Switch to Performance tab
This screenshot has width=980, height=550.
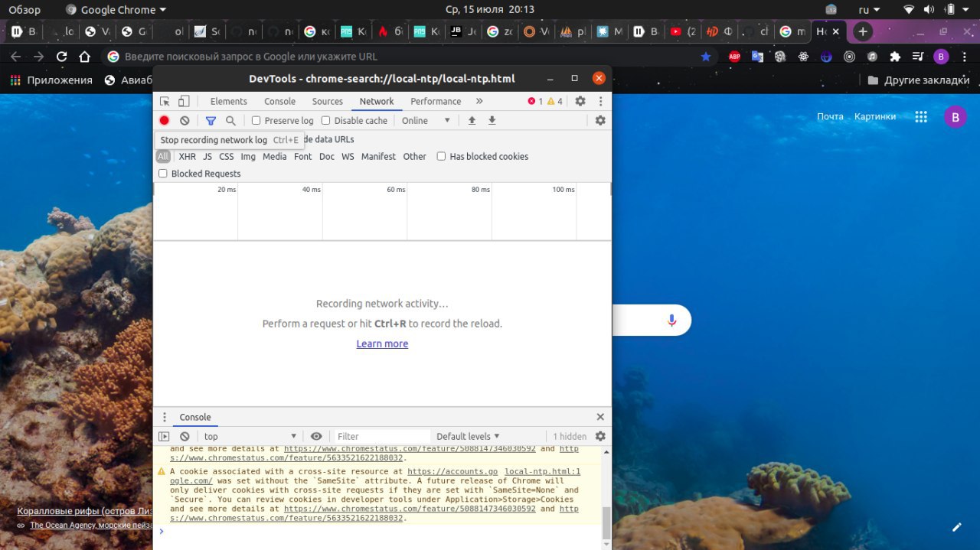[436, 101]
